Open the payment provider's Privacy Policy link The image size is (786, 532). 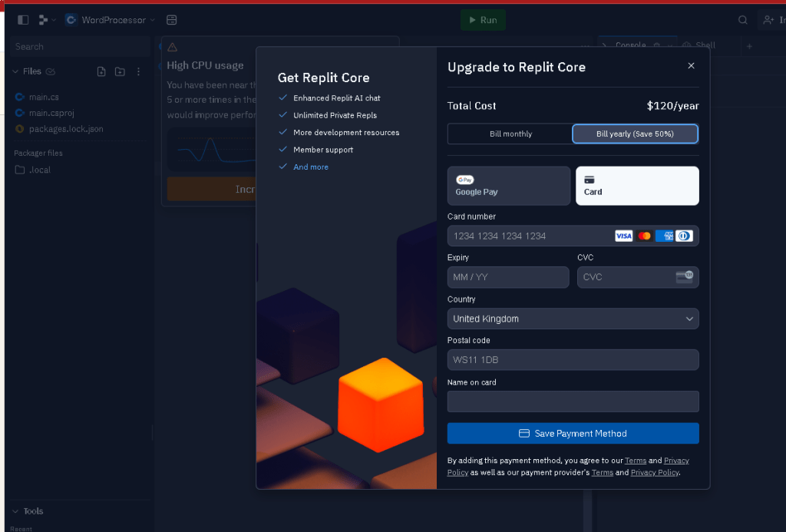point(655,472)
